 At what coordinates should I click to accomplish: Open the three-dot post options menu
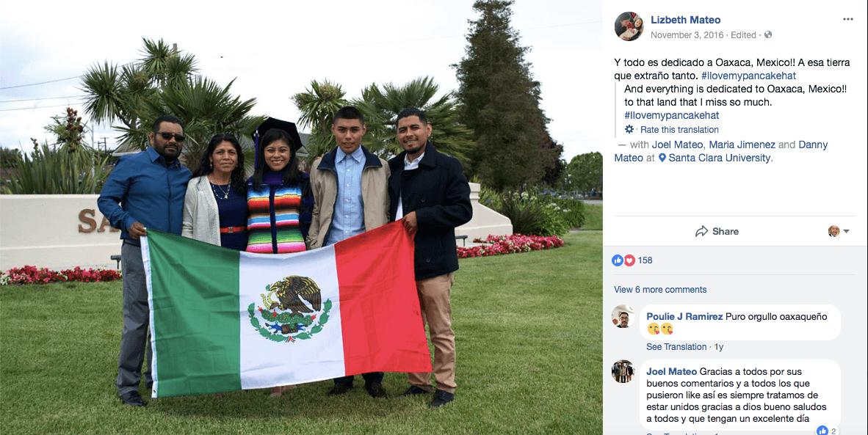pos(847,19)
